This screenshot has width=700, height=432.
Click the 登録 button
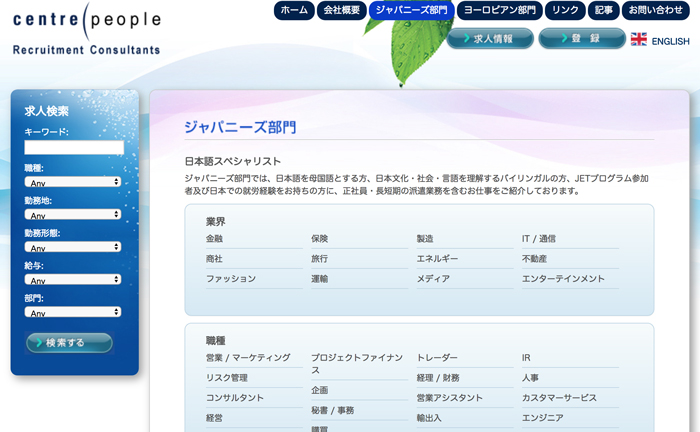coord(582,38)
